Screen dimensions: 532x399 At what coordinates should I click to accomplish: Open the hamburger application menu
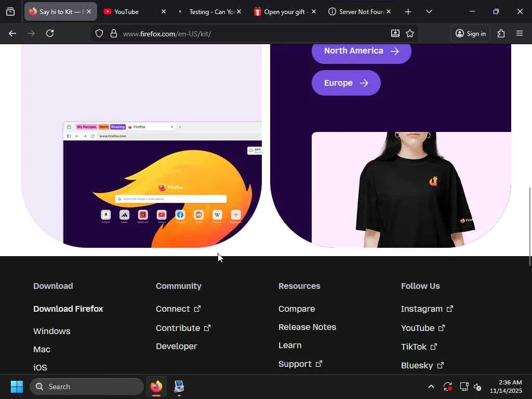[520, 33]
